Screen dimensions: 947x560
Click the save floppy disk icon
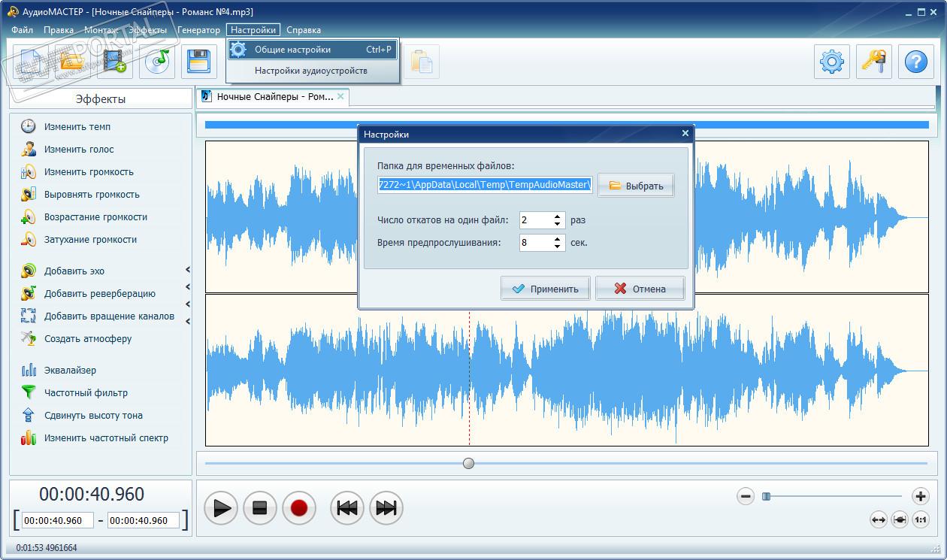tap(199, 62)
